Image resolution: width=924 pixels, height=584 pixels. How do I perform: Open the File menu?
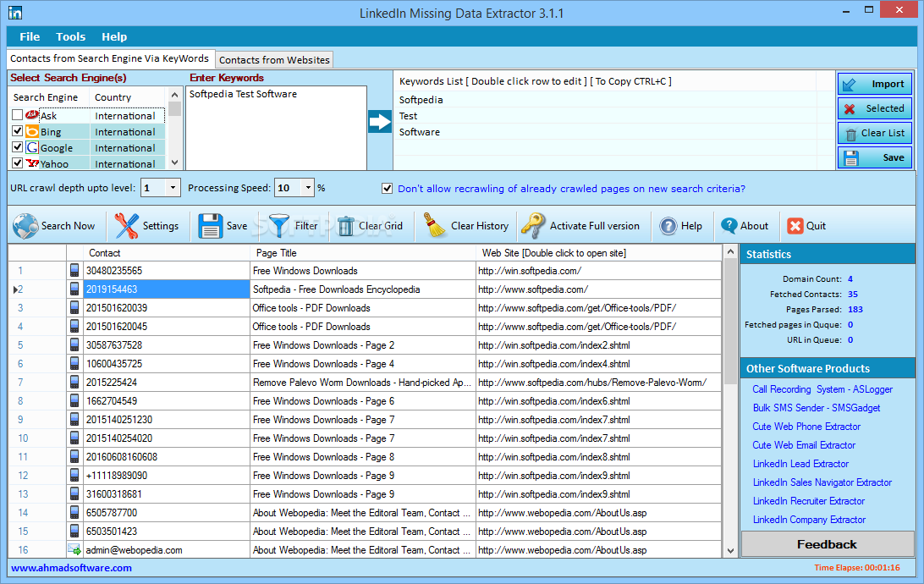30,36
